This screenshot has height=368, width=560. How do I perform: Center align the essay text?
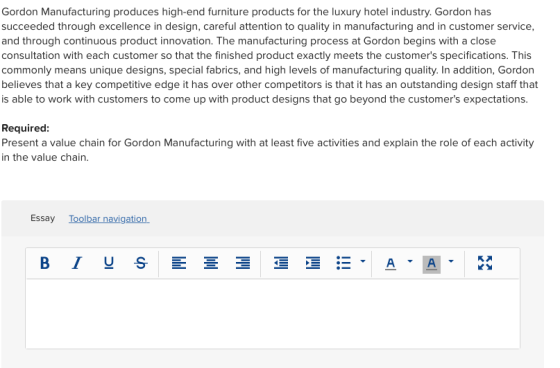(x=211, y=263)
